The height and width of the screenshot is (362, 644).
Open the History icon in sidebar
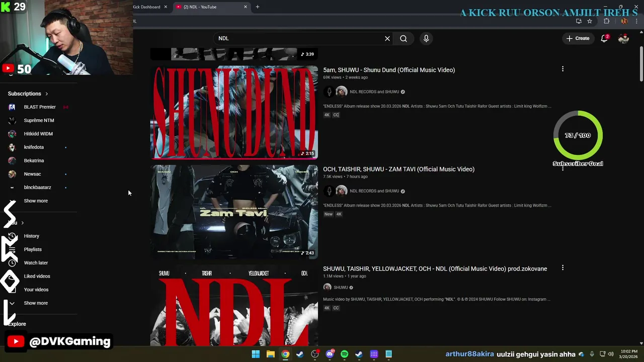pos(12,236)
